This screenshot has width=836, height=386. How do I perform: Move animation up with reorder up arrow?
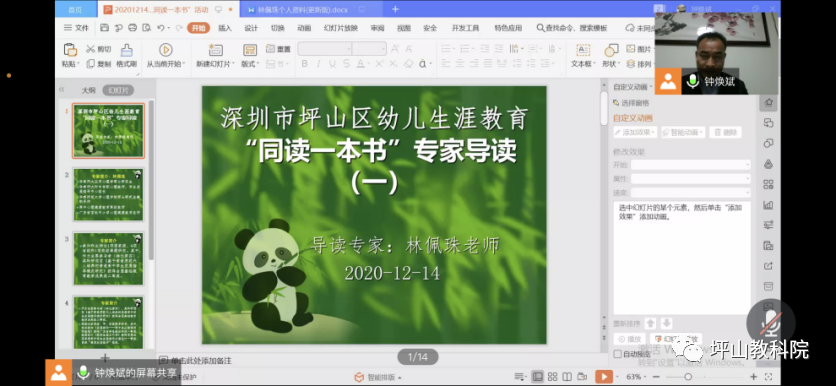(650, 323)
